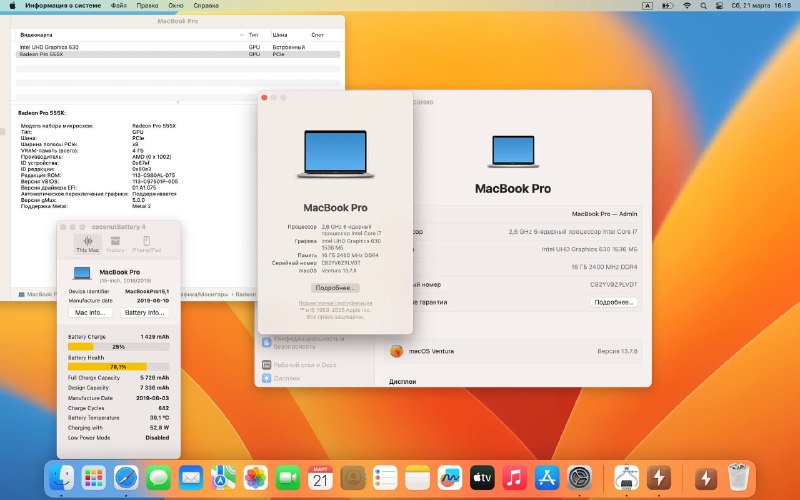Viewport: 800px width, 500px height.
Task: Open Apple TV from the dock
Action: point(482,478)
